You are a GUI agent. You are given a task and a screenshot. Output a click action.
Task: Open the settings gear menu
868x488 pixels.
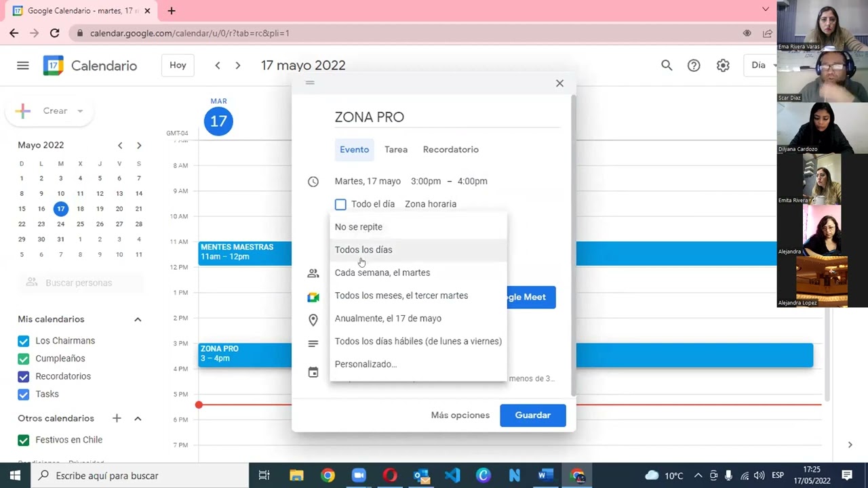[723, 66]
